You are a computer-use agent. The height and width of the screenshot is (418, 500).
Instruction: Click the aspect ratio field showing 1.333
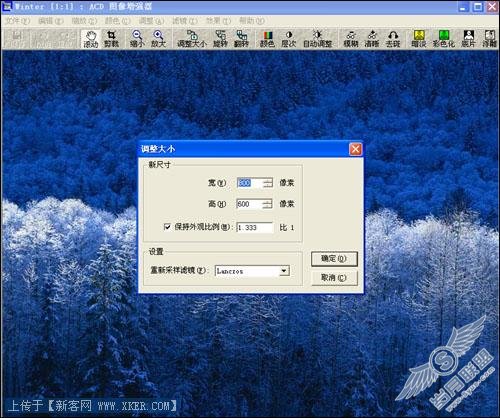pyautogui.click(x=254, y=227)
